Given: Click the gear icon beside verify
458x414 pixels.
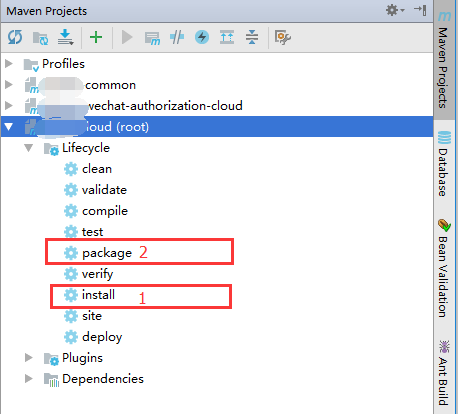Looking at the screenshot, I should [71, 274].
